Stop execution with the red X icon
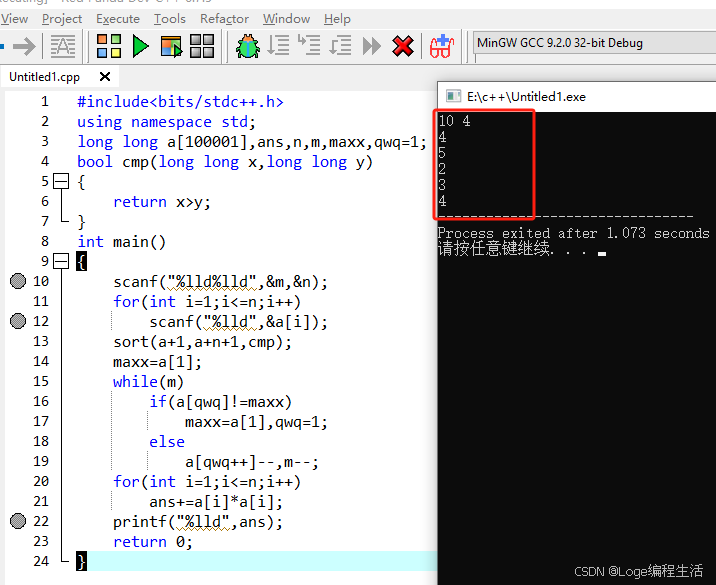716x585 pixels. pyautogui.click(x=403, y=46)
